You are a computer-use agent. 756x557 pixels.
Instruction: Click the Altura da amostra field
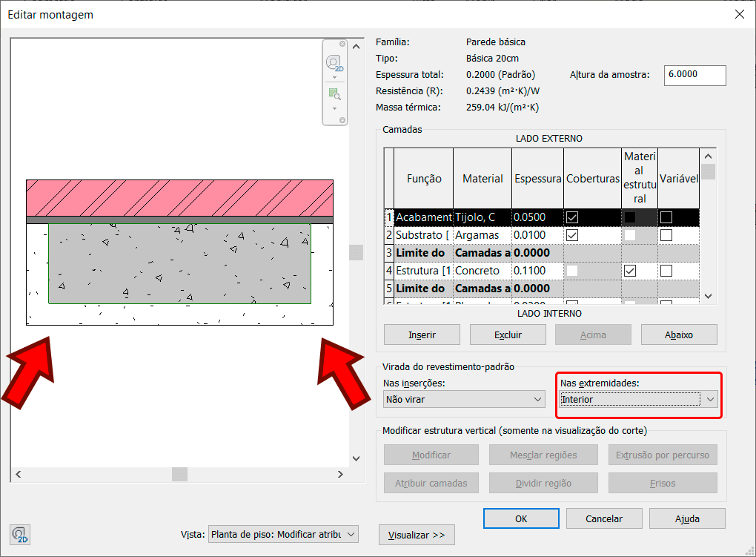[x=694, y=75]
